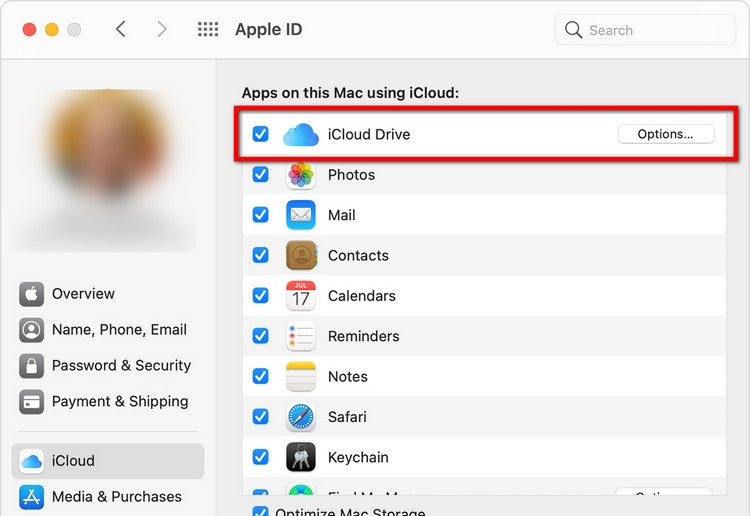Disable the Reminders checkbox
750x516 pixels.
260,336
